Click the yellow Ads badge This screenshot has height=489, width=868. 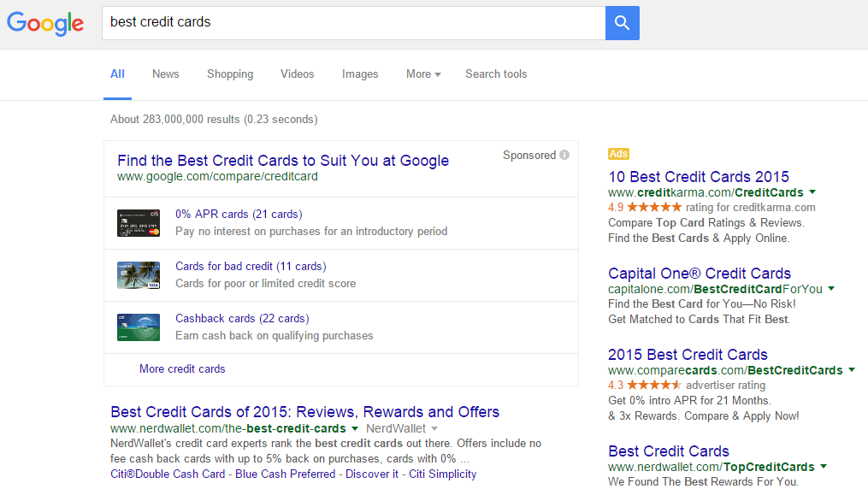click(618, 154)
